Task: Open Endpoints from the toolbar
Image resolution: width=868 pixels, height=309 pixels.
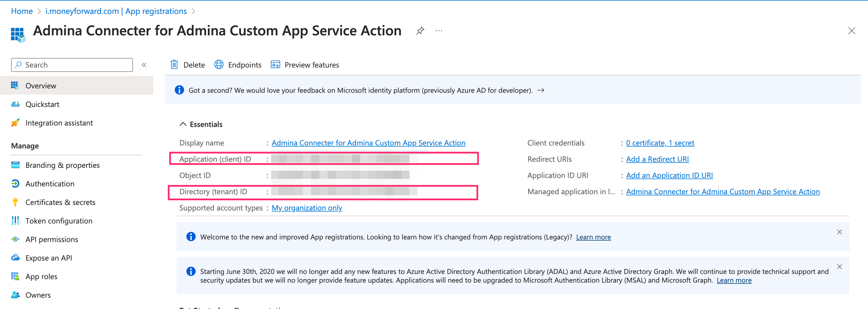Action: click(238, 65)
